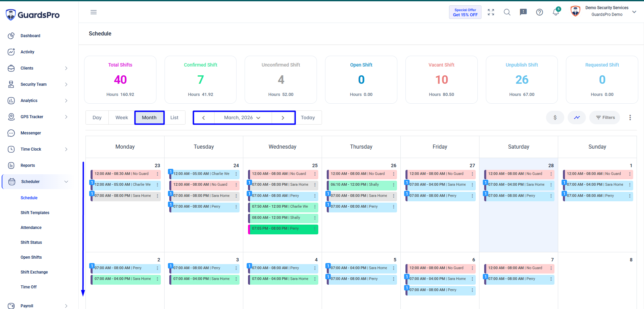
Task: Toggle the trend line chart button
Action: pyautogui.click(x=577, y=118)
